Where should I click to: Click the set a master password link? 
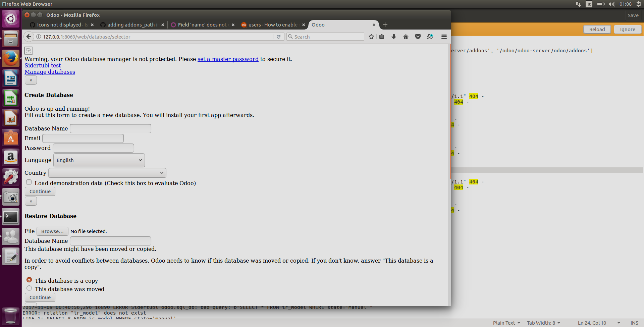click(x=228, y=59)
